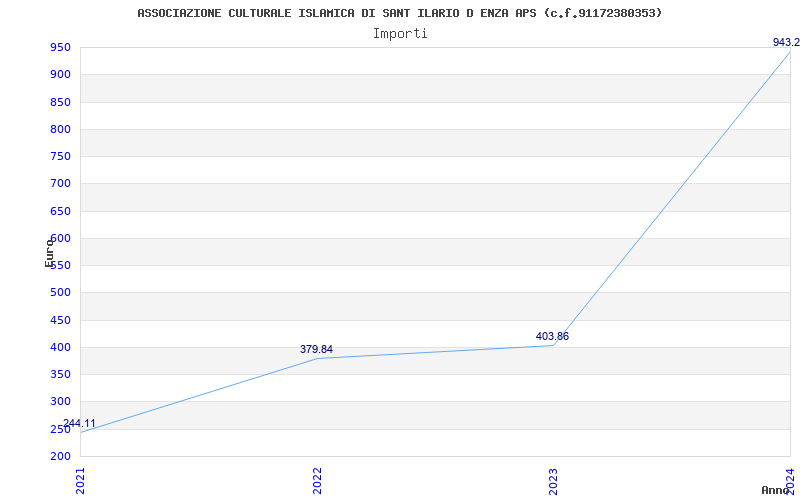Click the Importi subtitle
The height and width of the screenshot is (500, 800).
tap(400, 34)
